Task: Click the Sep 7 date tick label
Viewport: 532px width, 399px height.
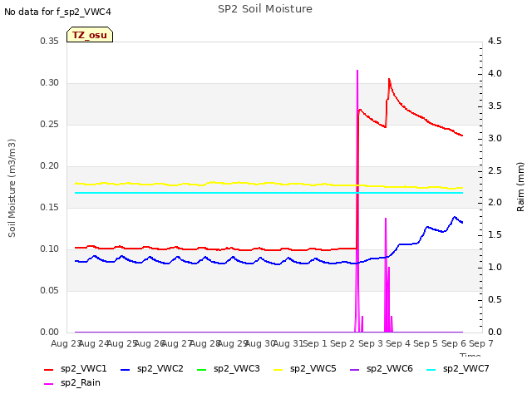Action: coord(481,344)
